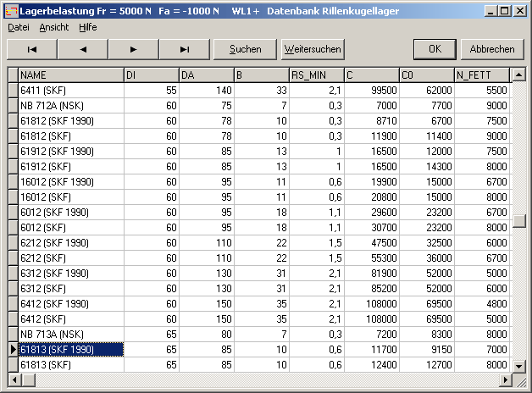532x393 pixels.
Task: Open the Datei menu
Action: [19, 27]
